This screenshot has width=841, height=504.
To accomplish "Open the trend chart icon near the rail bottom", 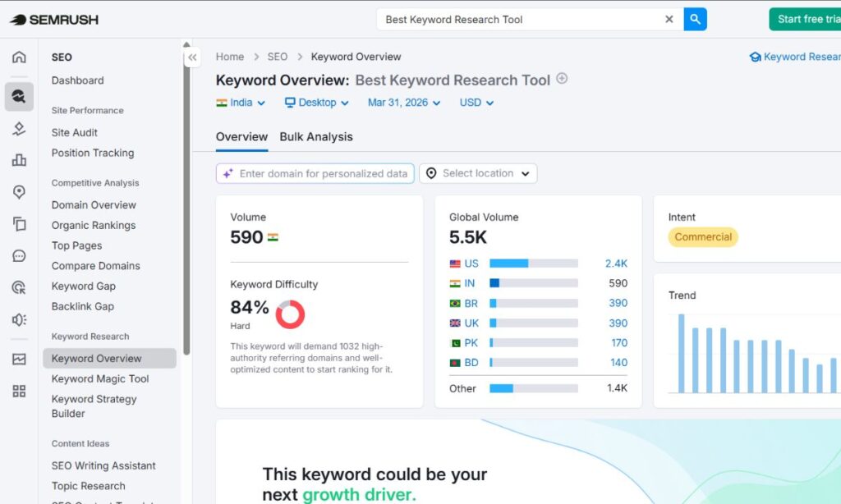I will pyautogui.click(x=18, y=359).
